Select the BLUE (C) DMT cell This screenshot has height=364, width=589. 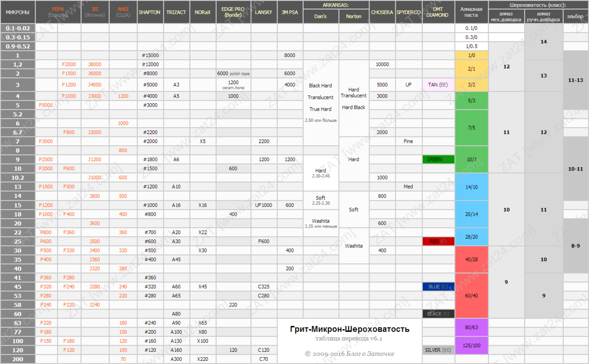click(x=438, y=287)
